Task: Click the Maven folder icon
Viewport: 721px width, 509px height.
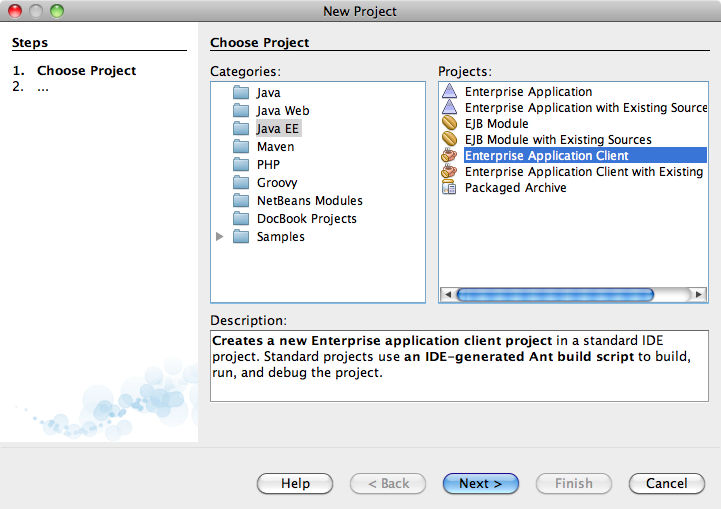Action: 241,146
